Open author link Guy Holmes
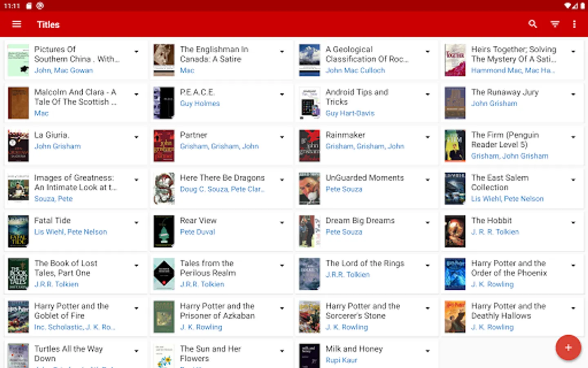Screen dimensions: 588x368 pos(200,103)
